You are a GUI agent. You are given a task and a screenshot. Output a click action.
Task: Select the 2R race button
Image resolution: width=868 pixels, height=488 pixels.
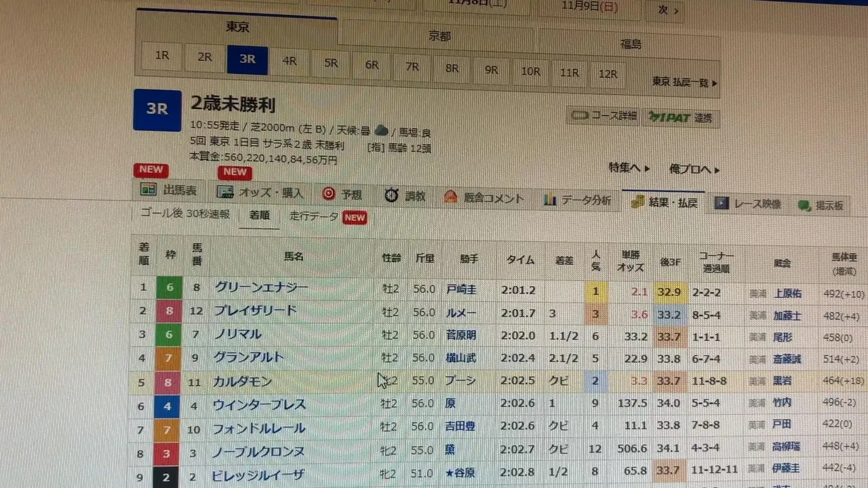(x=205, y=58)
